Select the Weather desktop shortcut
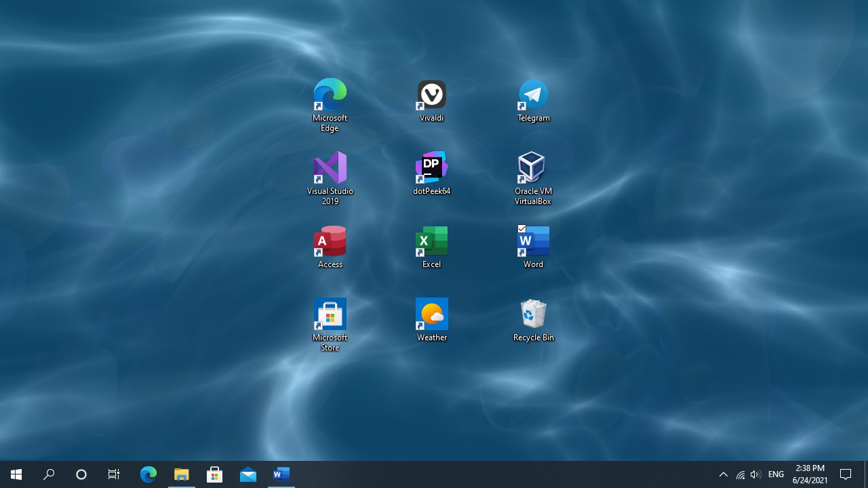 [x=431, y=321]
